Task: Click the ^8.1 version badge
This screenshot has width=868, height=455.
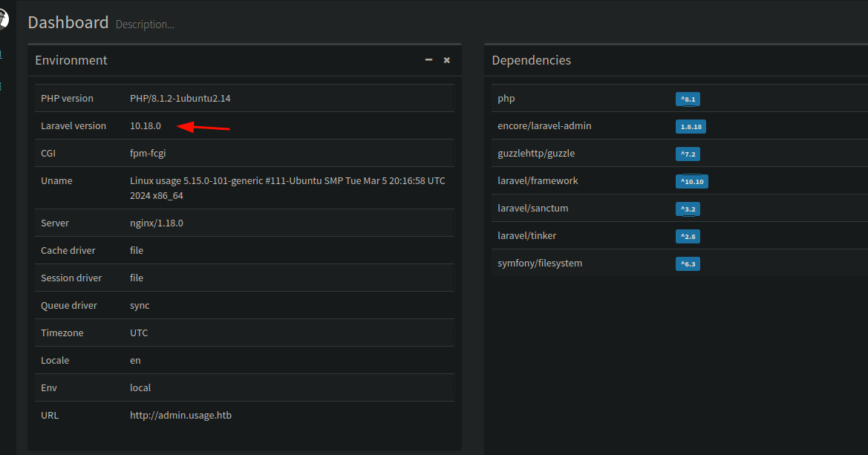Action: [688, 99]
